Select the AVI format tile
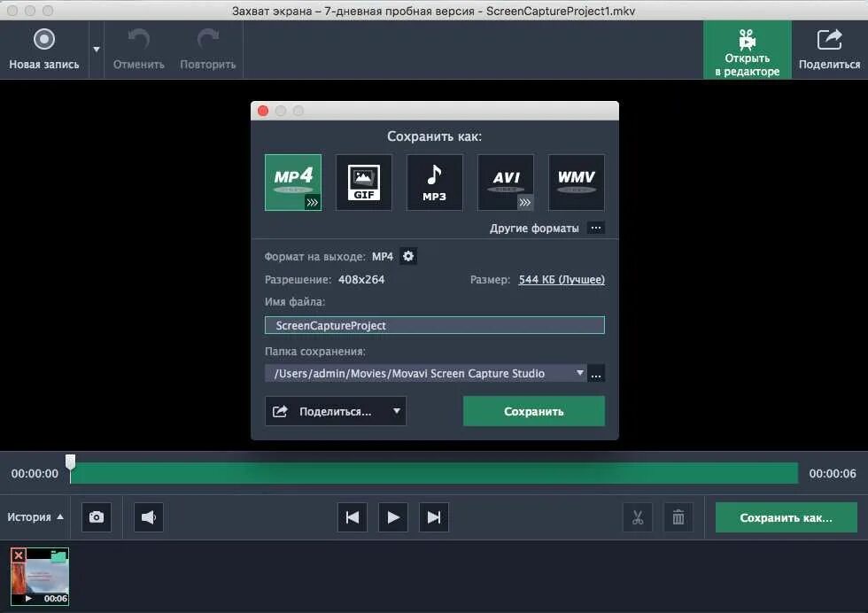This screenshot has width=868, height=613. point(506,182)
